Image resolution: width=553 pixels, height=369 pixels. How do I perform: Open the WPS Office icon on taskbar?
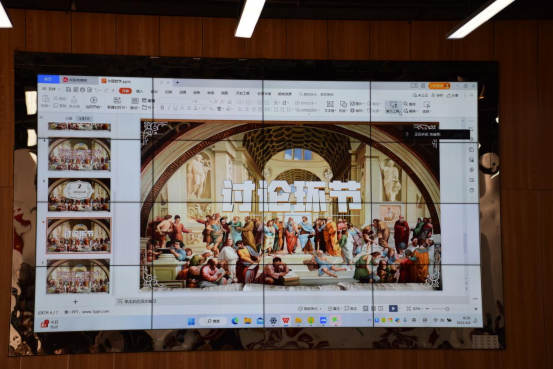286,321
